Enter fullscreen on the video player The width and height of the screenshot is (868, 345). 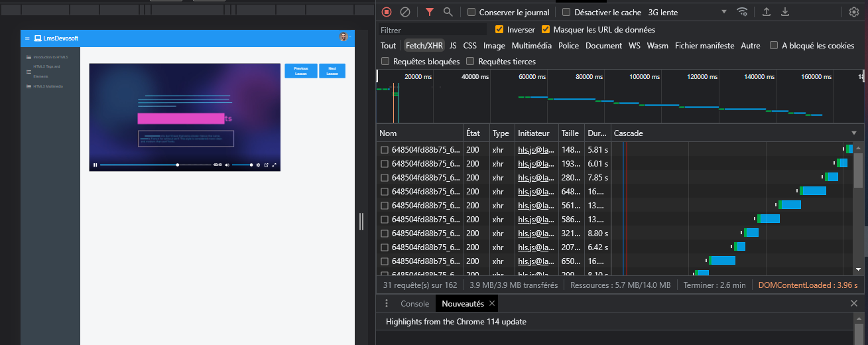(x=275, y=165)
